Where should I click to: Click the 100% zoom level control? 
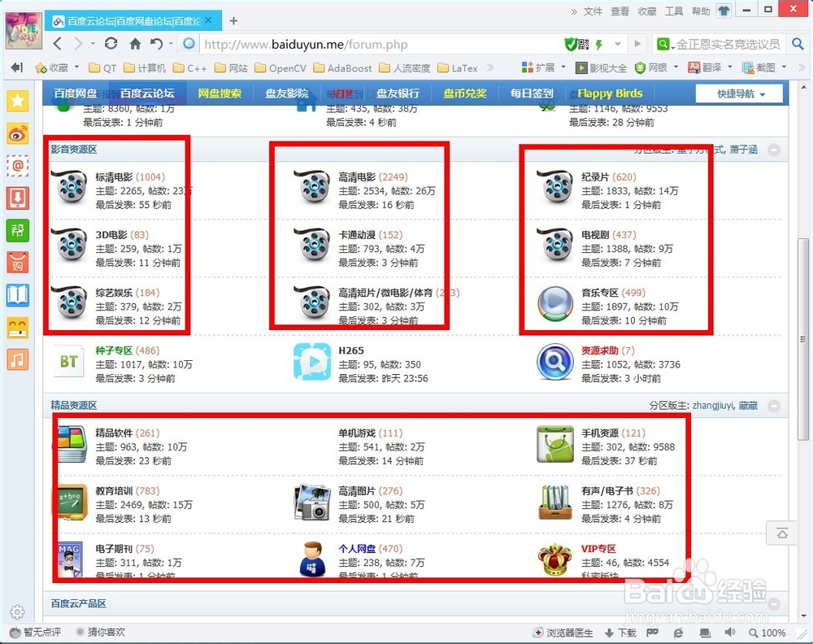tap(767, 633)
